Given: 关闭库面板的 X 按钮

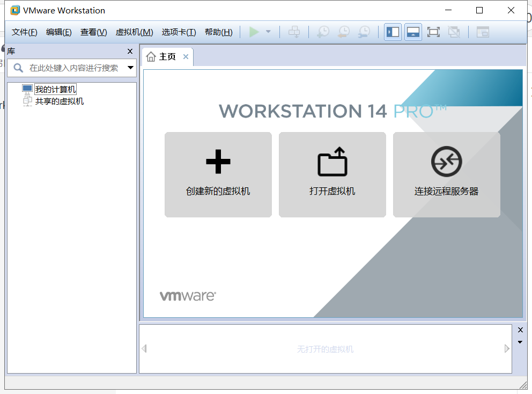Looking at the screenshot, I should pos(129,51).
